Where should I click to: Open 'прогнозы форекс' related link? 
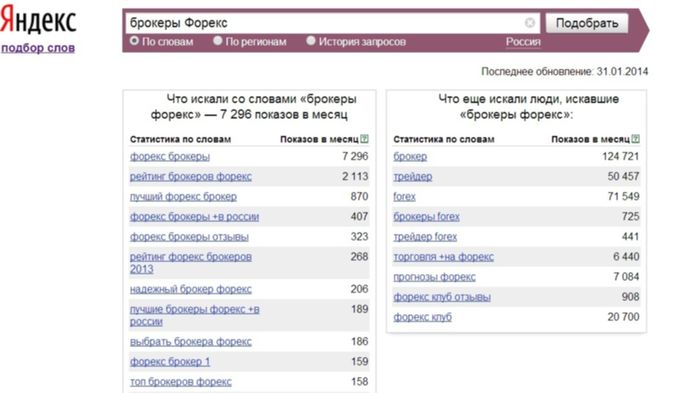coord(434,277)
